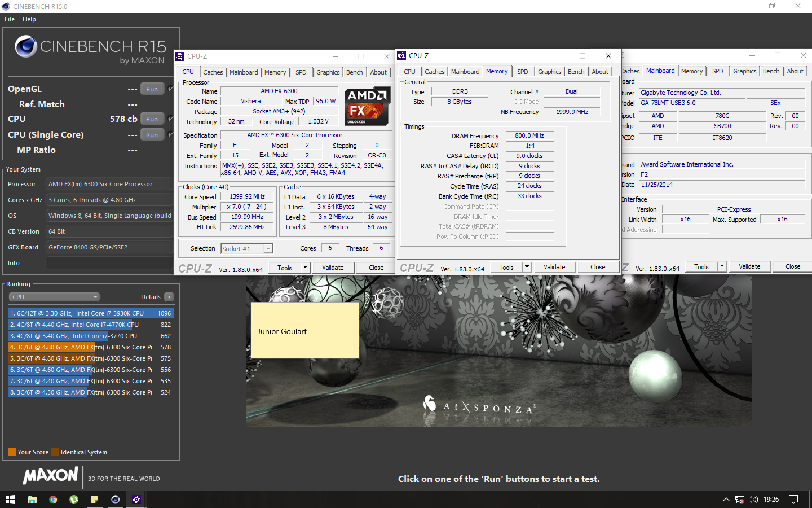Run the CPU benchmark
812x508 pixels.
coord(152,119)
